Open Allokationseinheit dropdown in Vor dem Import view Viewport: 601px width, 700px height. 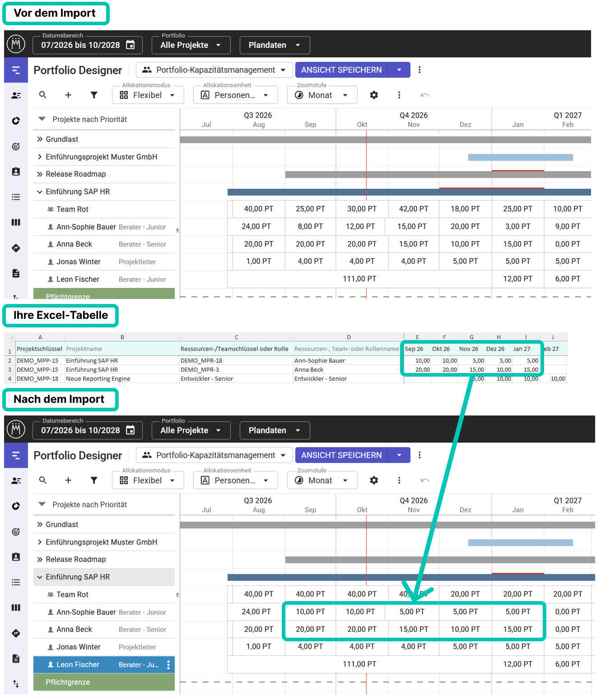tap(235, 95)
